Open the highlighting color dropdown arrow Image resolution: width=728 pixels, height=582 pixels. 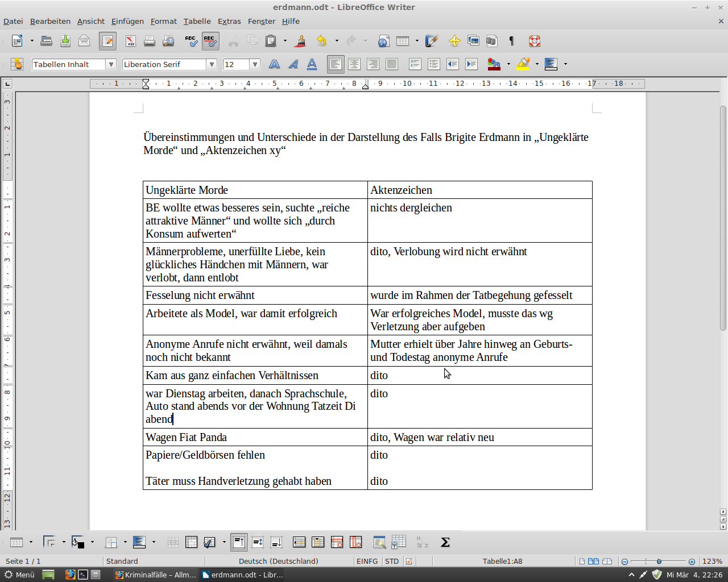(x=537, y=64)
